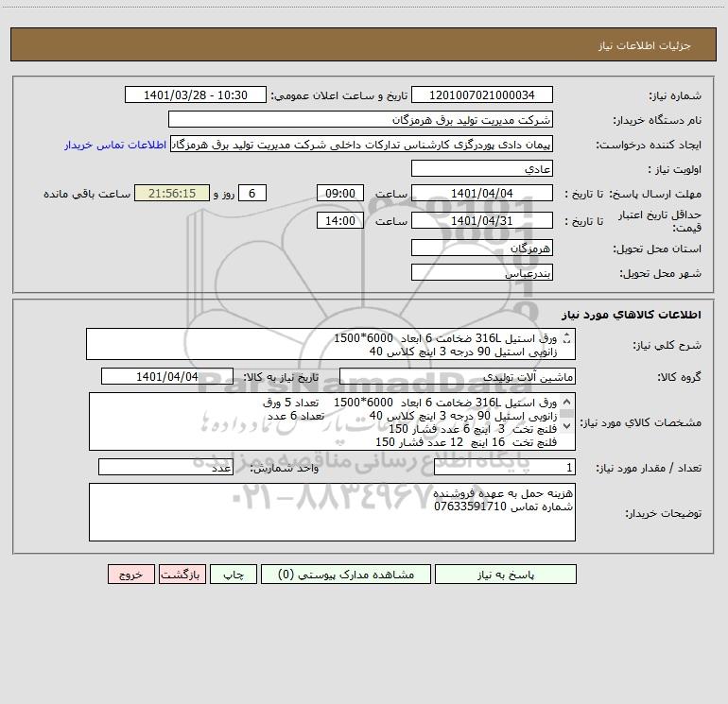Click the deadline time field 09:00
This screenshot has width=728, height=704.
[x=339, y=194]
